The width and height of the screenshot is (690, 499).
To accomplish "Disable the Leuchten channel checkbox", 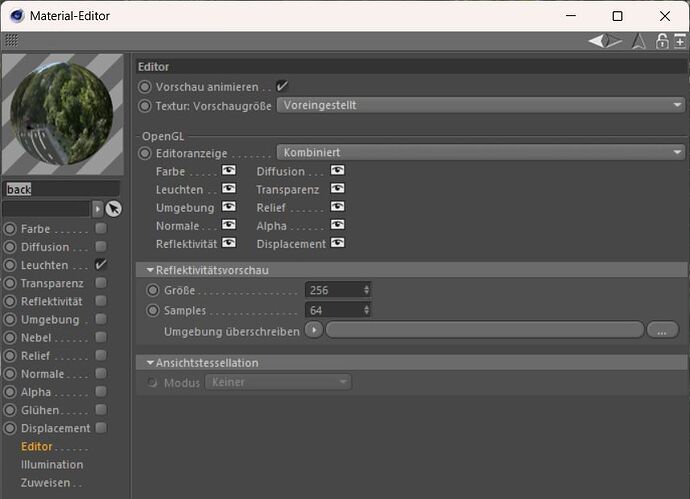I will tap(101, 264).
